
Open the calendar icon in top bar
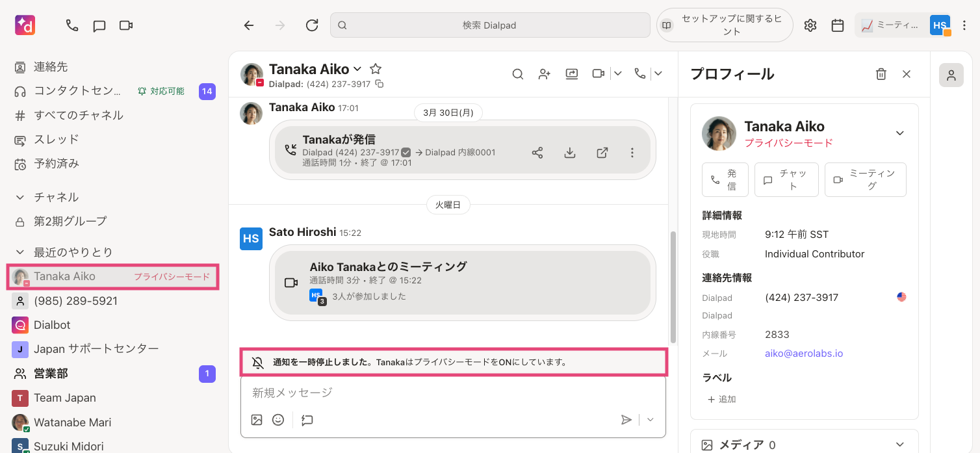click(x=838, y=25)
